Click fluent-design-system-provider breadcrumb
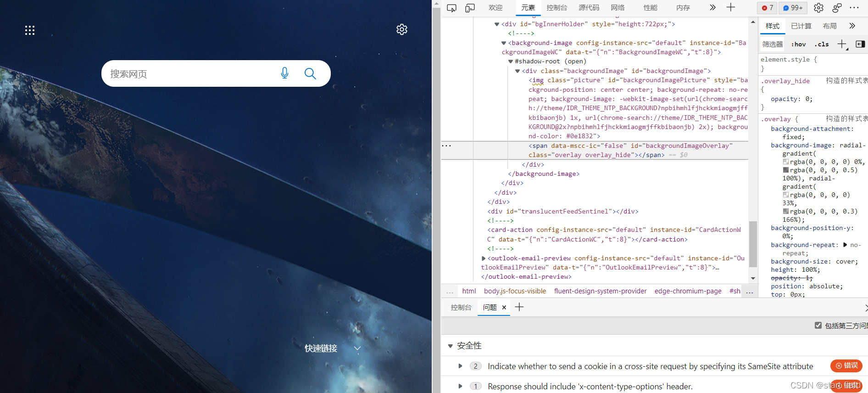The height and width of the screenshot is (393, 868). (600, 291)
